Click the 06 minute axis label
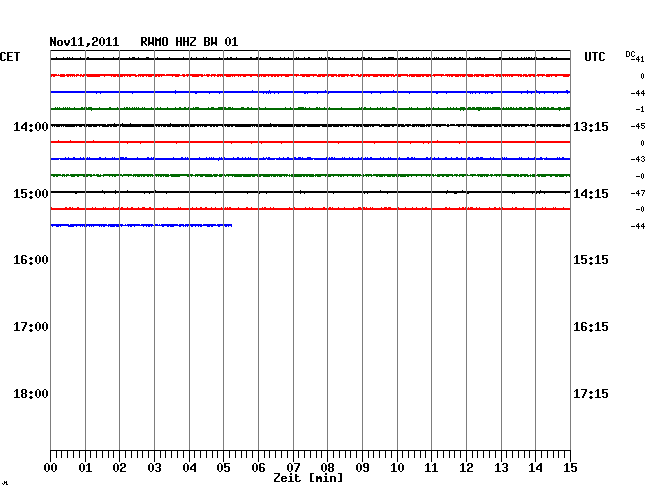This screenshot has height=494, width=650. [258, 467]
